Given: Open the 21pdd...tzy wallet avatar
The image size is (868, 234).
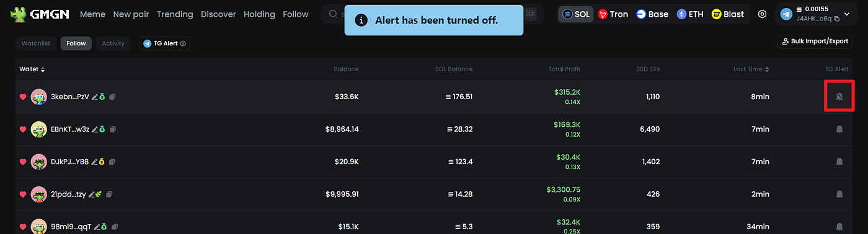Looking at the screenshot, I should pyautogui.click(x=39, y=194).
